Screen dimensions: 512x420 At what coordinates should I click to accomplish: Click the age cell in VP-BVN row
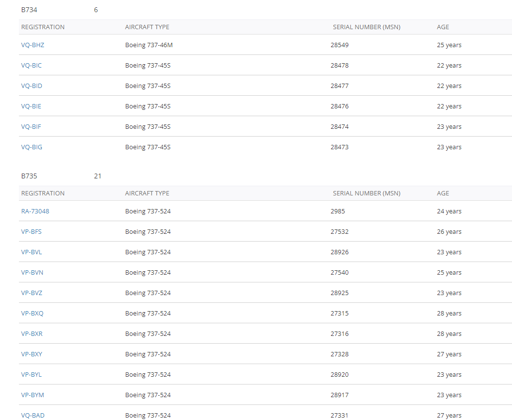pyautogui.click(x=449, y=273)
